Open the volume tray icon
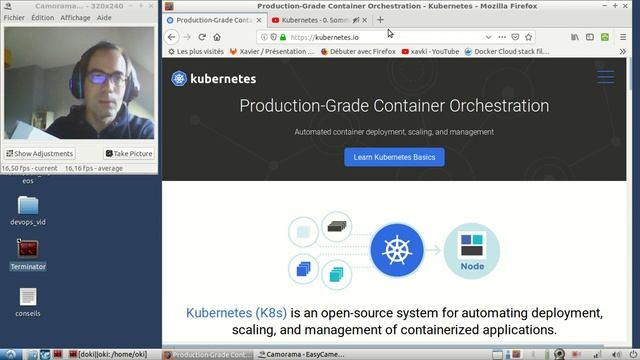 click(616, 354)
